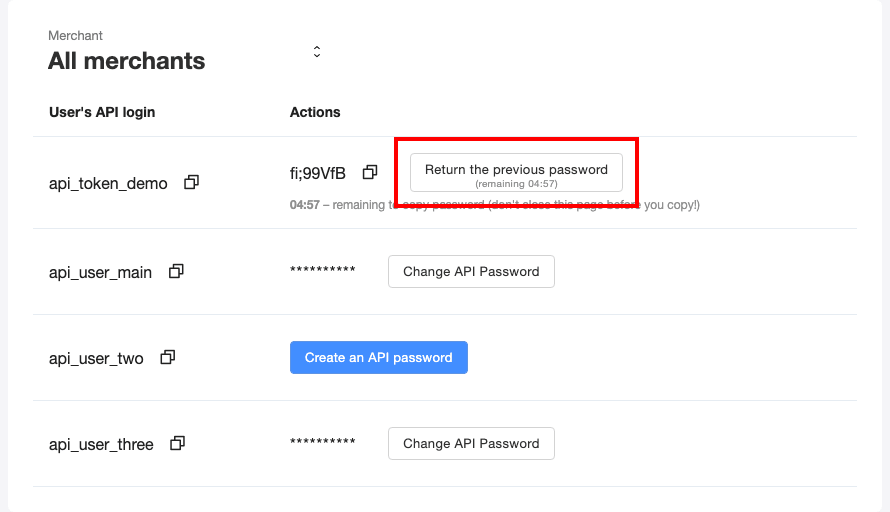Copy the api_user_three login name
Viewport: 890px width, 512px height.
[178, 443]
